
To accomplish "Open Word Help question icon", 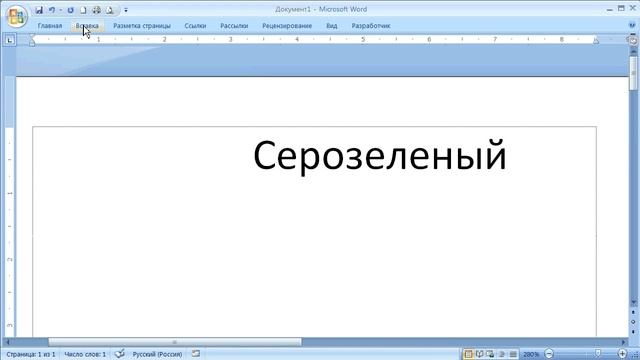I will point(632,25).
